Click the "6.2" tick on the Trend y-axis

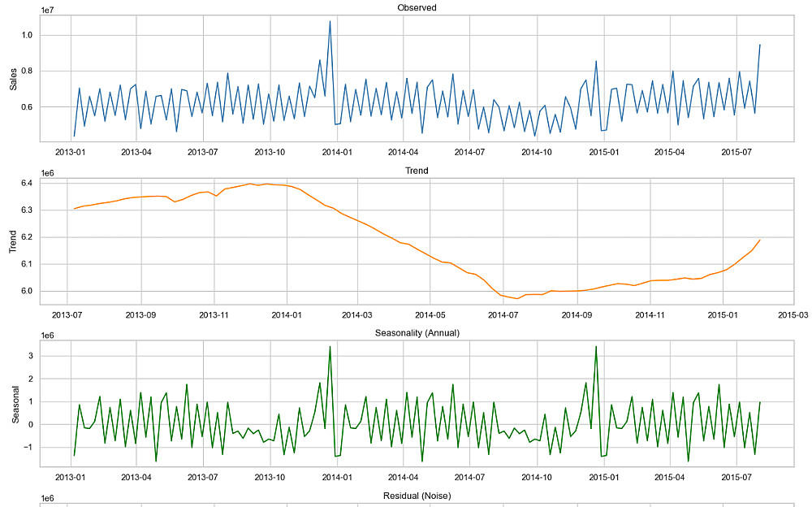click(27, 237)
